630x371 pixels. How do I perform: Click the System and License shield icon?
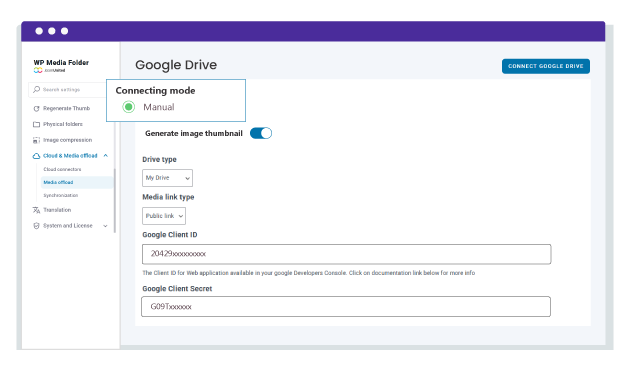[37, 226]
